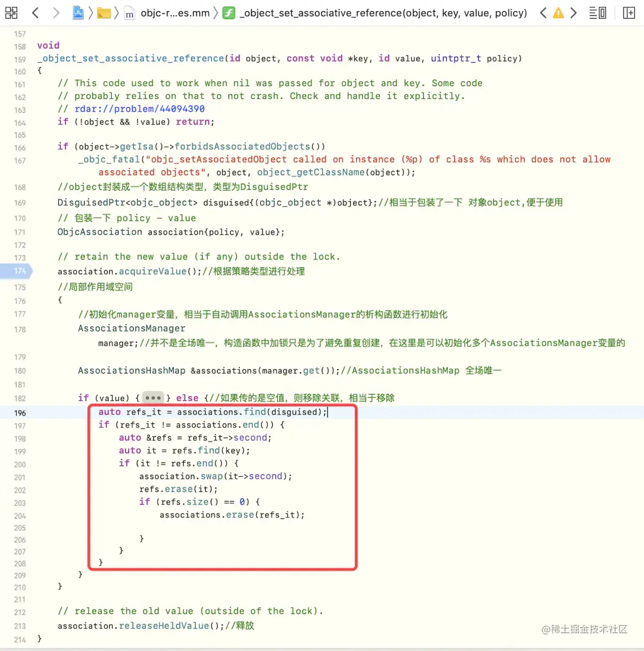Go forward in editor history
Screen dimensions: 644x651
[56, 12]
